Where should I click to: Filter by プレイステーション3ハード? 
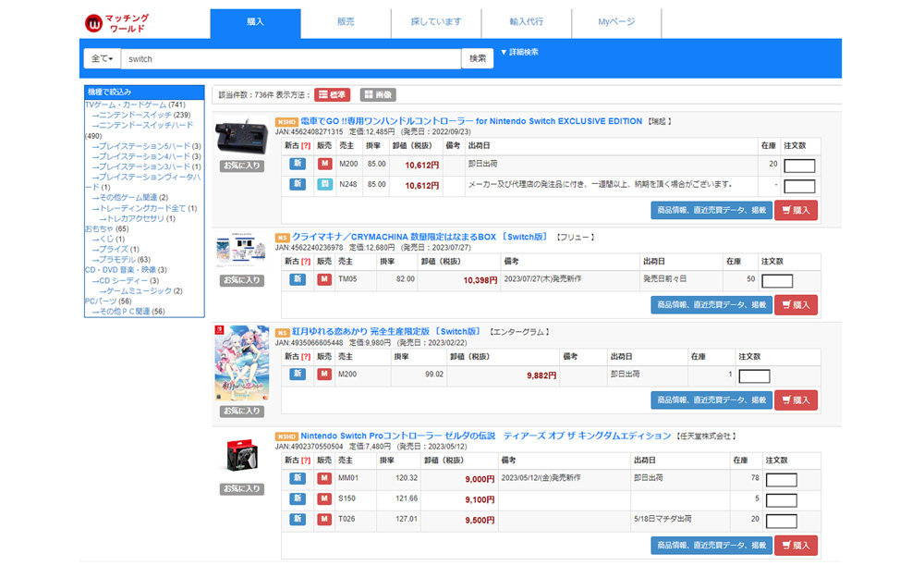tap(146, 166)
